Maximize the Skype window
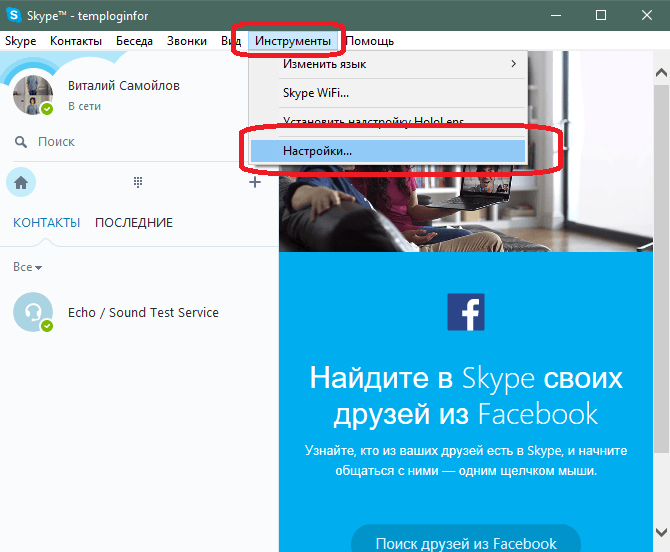The height and width of the screenshot is (552, 670). pos(601,15)
